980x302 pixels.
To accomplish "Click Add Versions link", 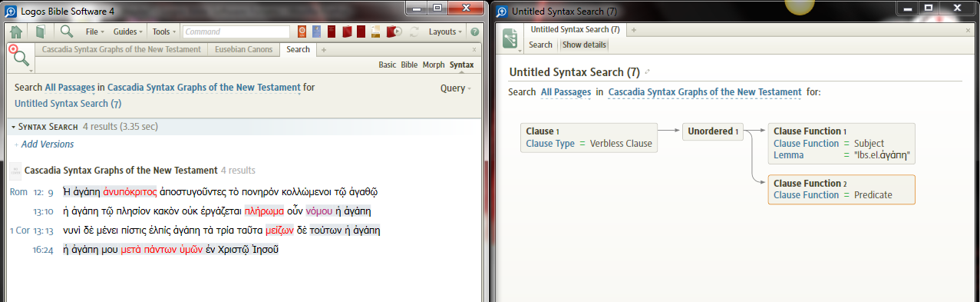I will click(x=47, y=144).
